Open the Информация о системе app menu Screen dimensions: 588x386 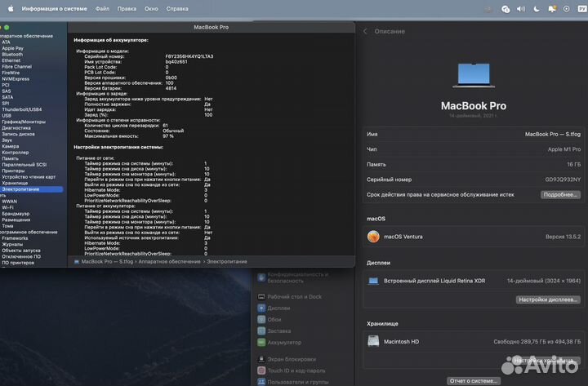point(54,9)
